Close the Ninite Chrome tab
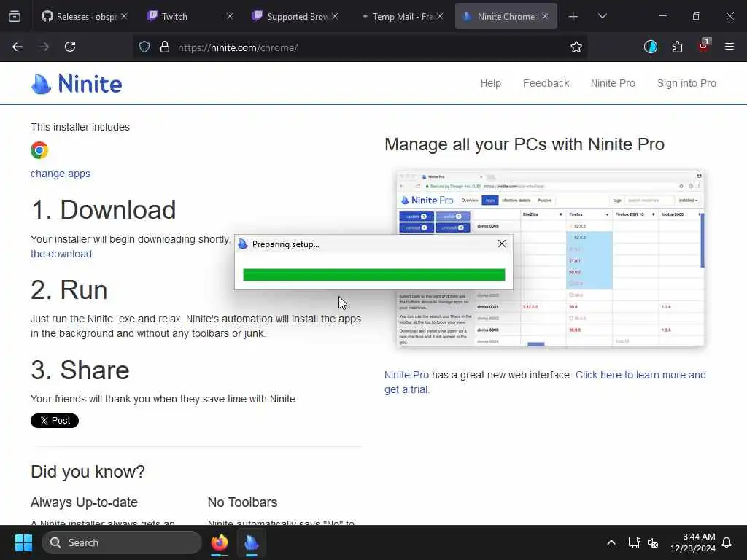747x560 pixels. coord(545,16)
